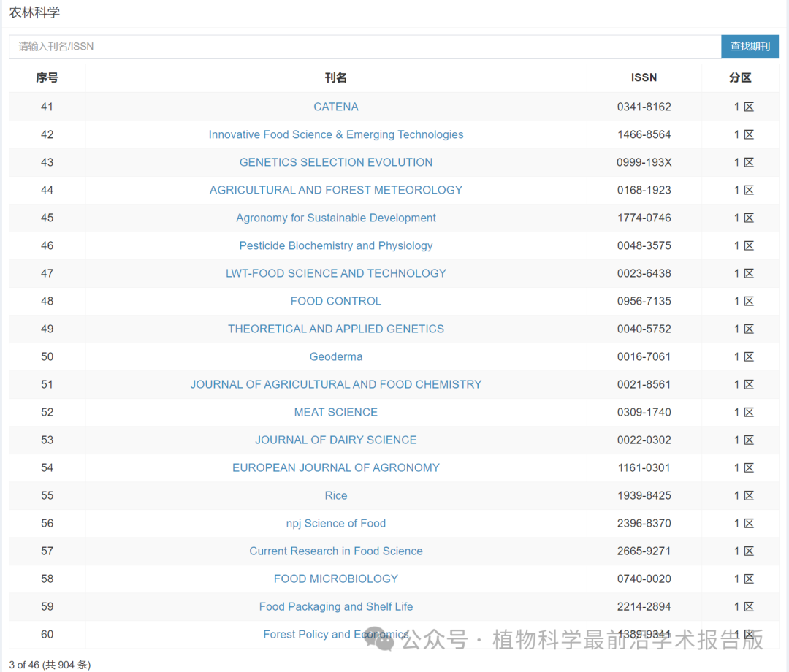Click the journal name/ISSN search field
Screen dimensions: 789x672
pyautogui.click(x=365, y=47)
